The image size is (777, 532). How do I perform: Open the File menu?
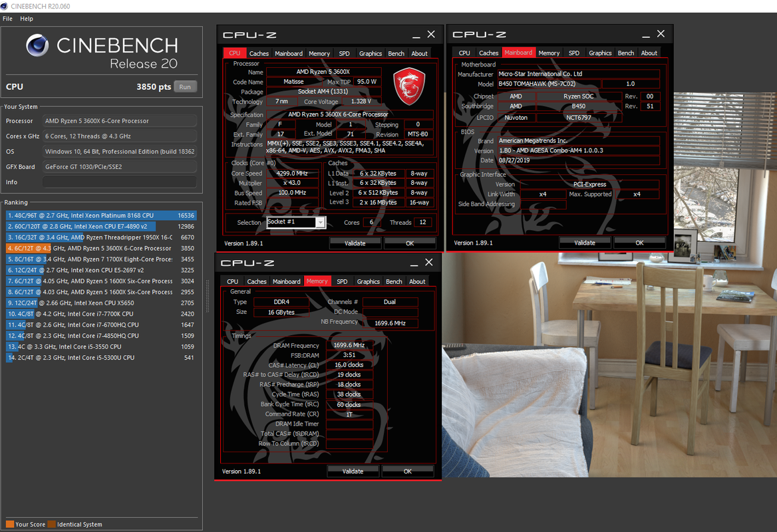coord(7,19)
